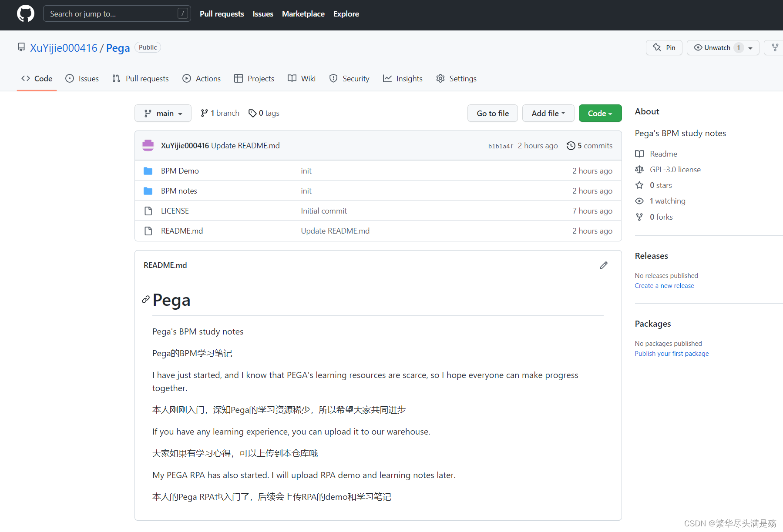Open the XuYijie000416 profile link
Screen dimensions: 783x532
[x=64, y=48]
